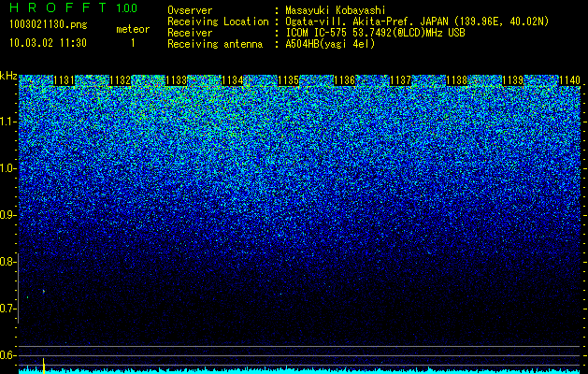This screenshot has height=374, width=588.
Task: Click time marker 1136
Action: [345, 80]
